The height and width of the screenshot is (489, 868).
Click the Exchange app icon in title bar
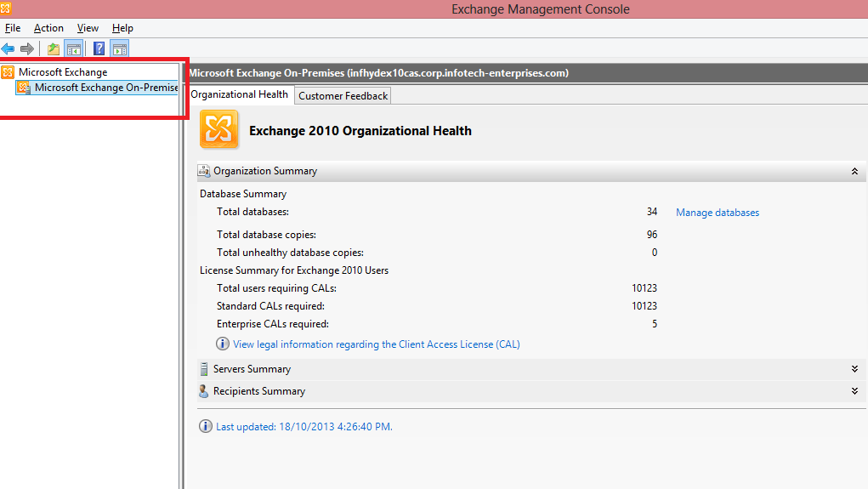click(6, 9)
